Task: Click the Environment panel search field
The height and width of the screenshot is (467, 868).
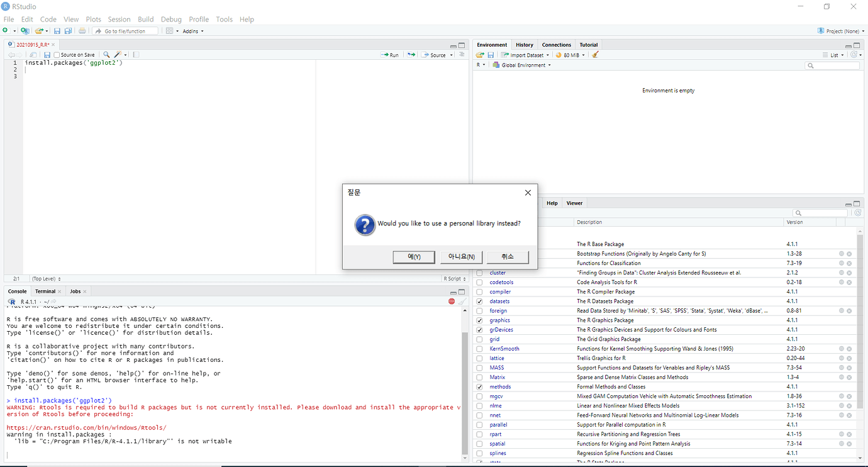Action: (832, 65)
